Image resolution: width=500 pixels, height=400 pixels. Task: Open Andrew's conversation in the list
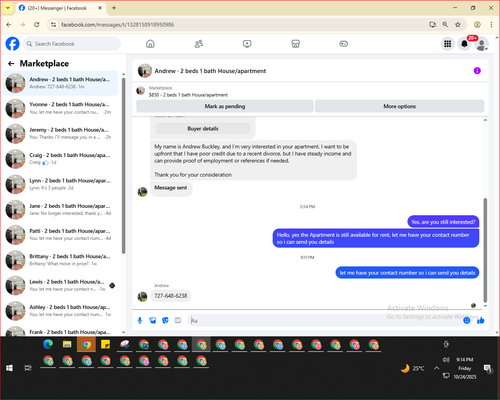61,83
